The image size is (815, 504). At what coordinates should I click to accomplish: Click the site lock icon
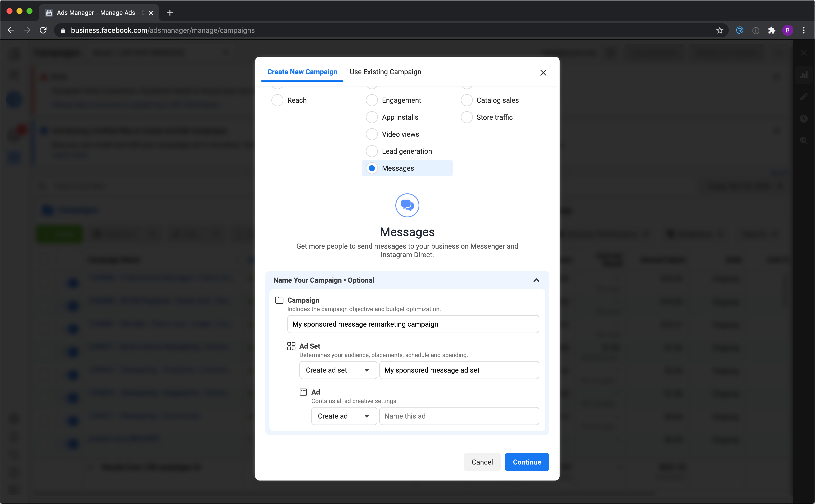point(63,30)
